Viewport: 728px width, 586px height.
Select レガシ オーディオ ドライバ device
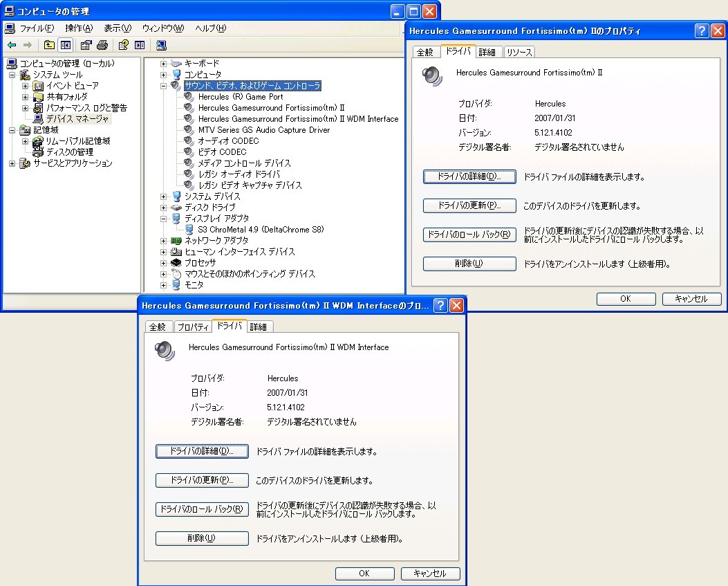239,174
